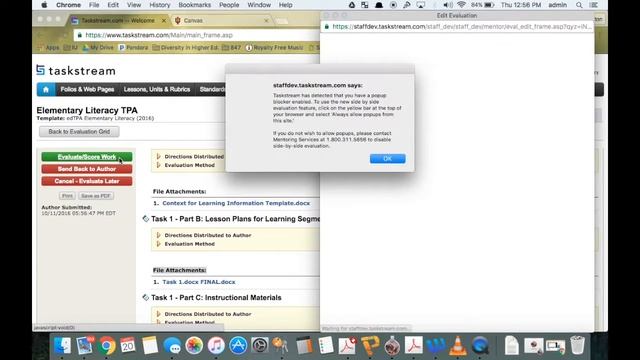This screenshot has width=640, height=360.
Task: Click OK in the popup blocker dialog
Action: 387,158
